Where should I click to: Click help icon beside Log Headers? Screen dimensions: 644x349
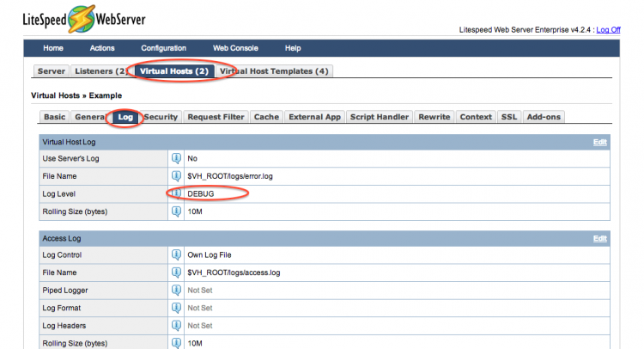pyautogui.click(x=176, y=326)
